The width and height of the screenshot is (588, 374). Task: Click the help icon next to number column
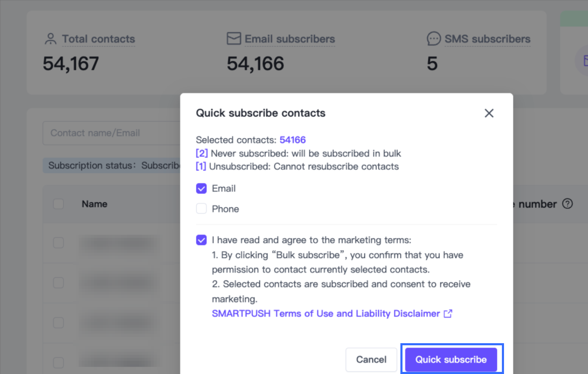(x=567, y=204)
